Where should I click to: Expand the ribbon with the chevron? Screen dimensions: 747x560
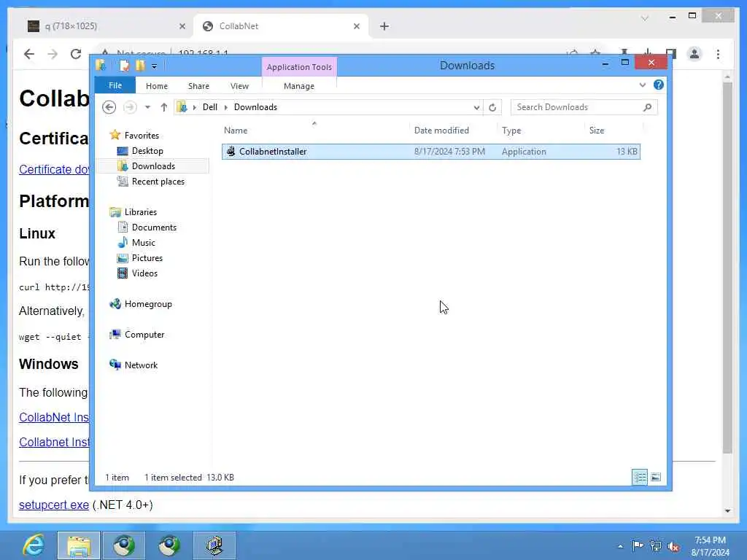(x=642, y=85)
